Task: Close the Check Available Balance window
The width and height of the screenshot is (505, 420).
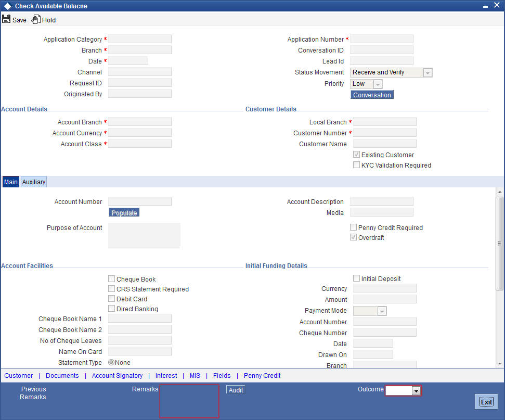Action: [x=497, y=6]
